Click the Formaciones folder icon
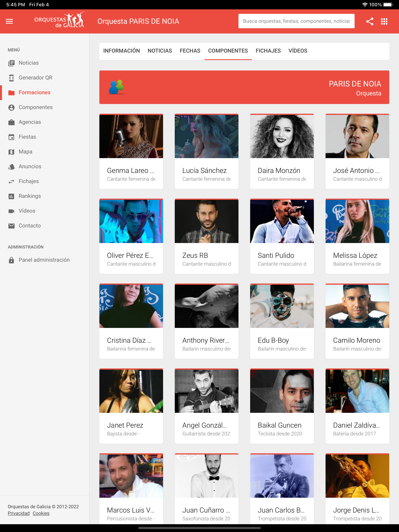The width and height of the screenshot is (399, 532). [11, 93]
